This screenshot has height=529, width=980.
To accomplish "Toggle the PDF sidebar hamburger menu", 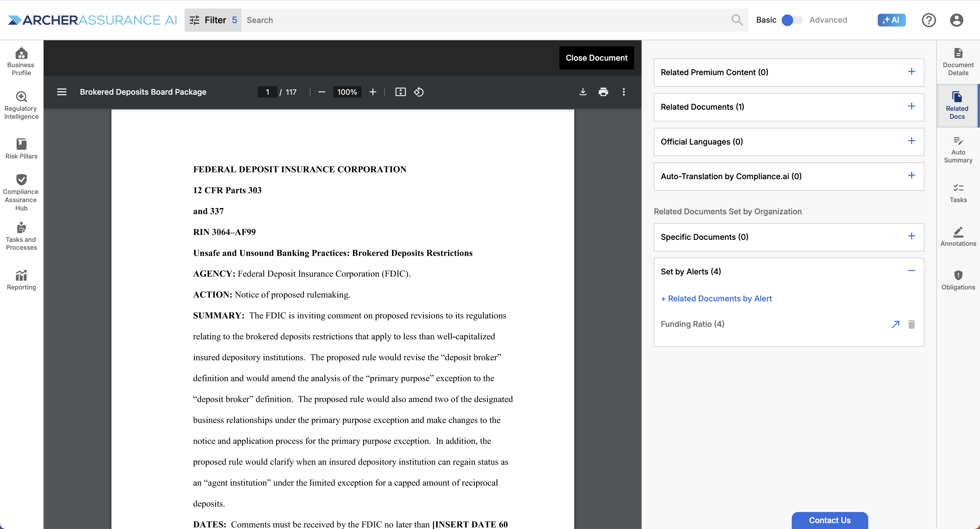I will (62, 92).
